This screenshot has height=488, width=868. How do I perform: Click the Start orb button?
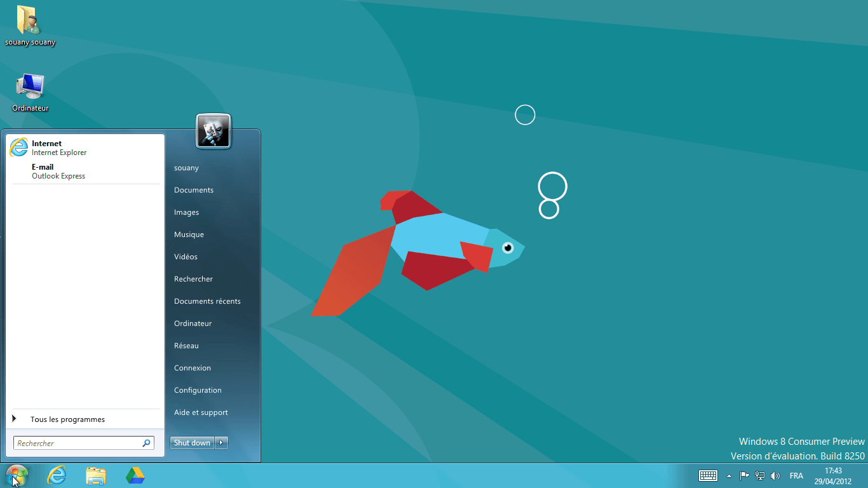tap(17, 475)
